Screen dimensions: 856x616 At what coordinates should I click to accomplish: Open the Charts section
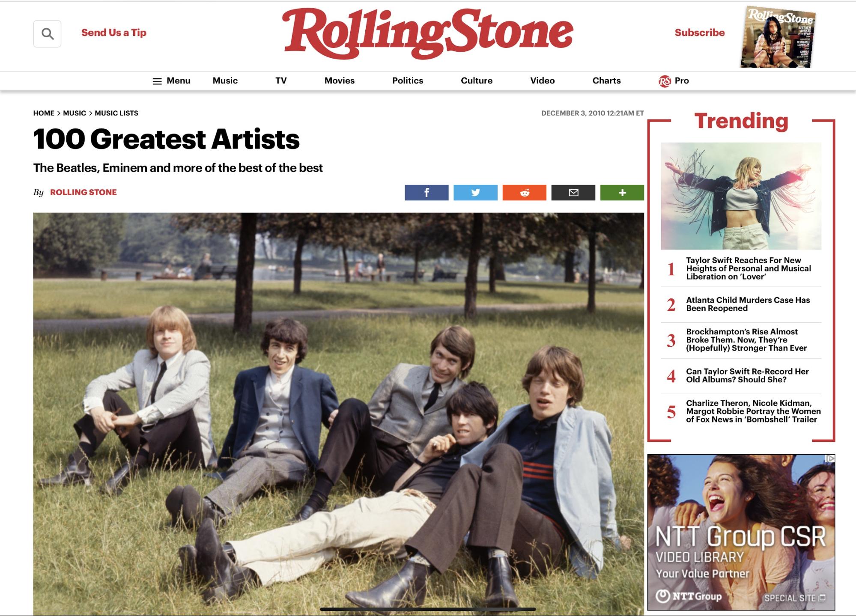(606, 80)
